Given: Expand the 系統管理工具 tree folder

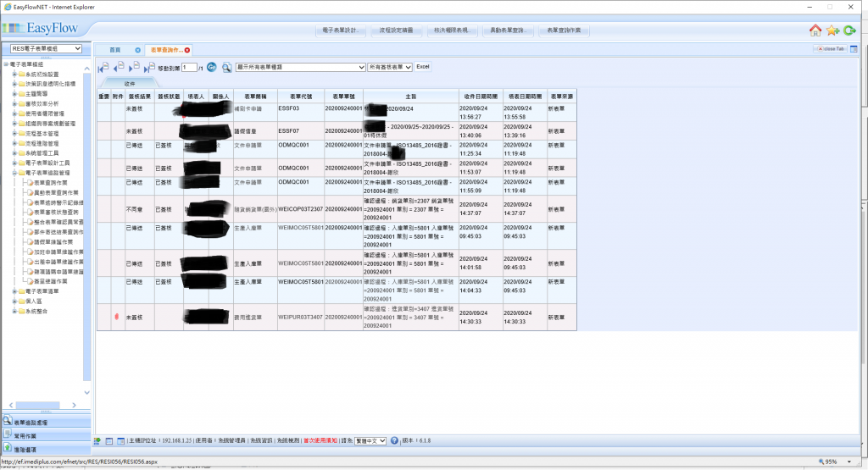Looking at the screenshot, I should pos(14,153).
